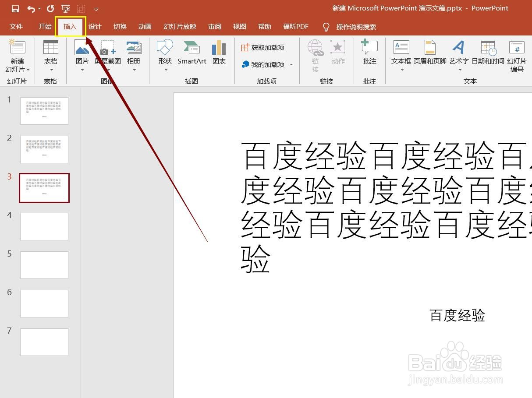Select slide 6 thumbnail
Viewport: 532px width, 398px height.
pyautogui.click(x=44, y=303)
